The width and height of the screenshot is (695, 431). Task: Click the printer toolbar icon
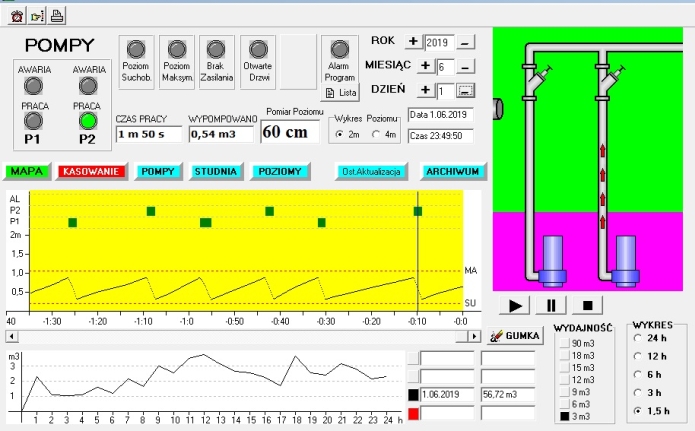(57, 16)
